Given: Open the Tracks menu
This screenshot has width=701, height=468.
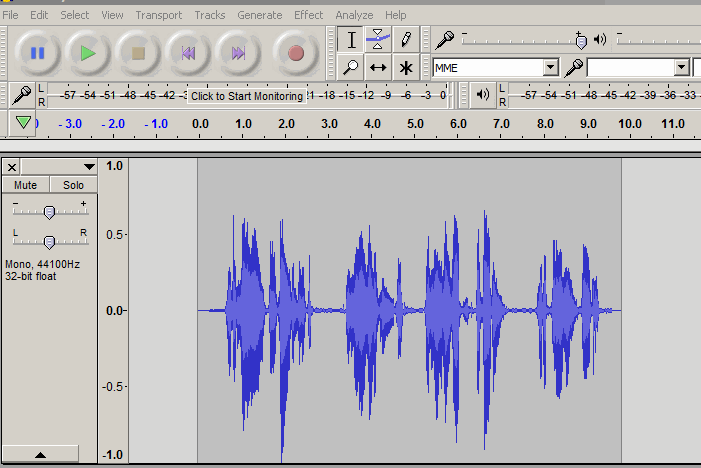Looking at the screenshot, I should [x=210, y=15].
